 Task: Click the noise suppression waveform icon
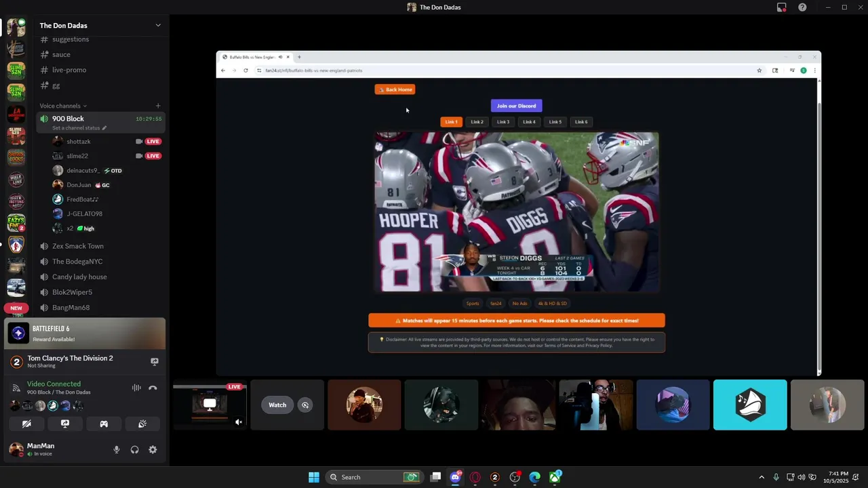click(x=136, y=388)
